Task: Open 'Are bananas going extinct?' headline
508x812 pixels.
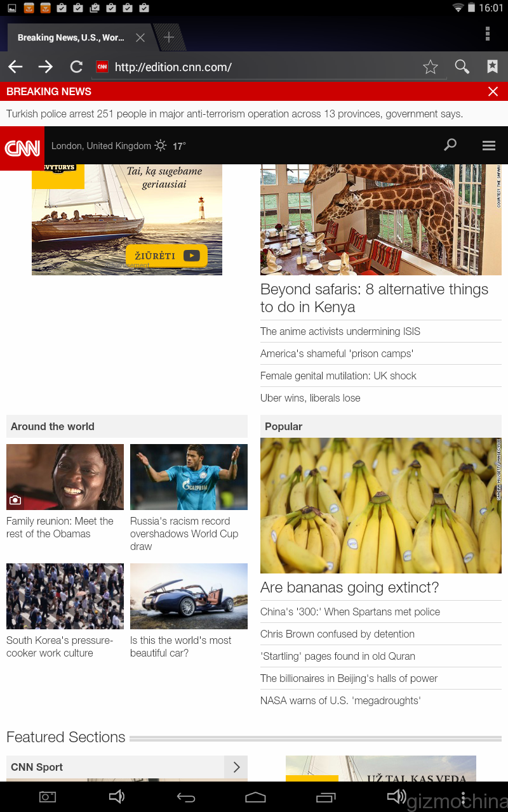Action: click(349, 587)
